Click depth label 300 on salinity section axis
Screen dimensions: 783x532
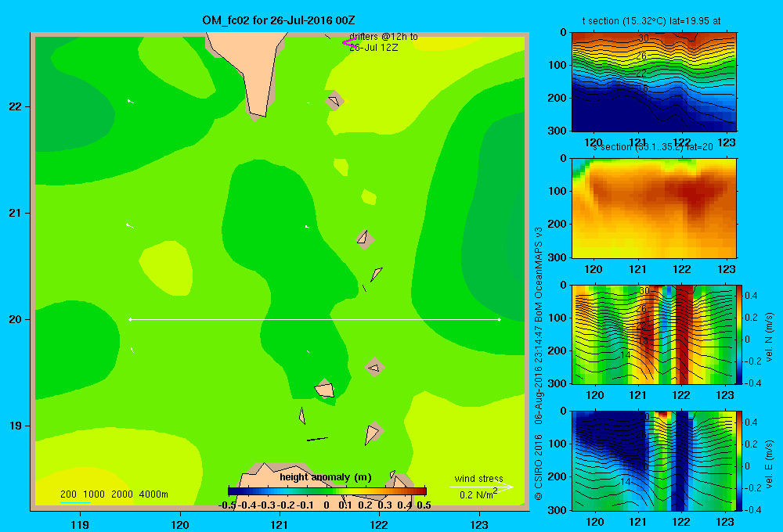(557, 257)
